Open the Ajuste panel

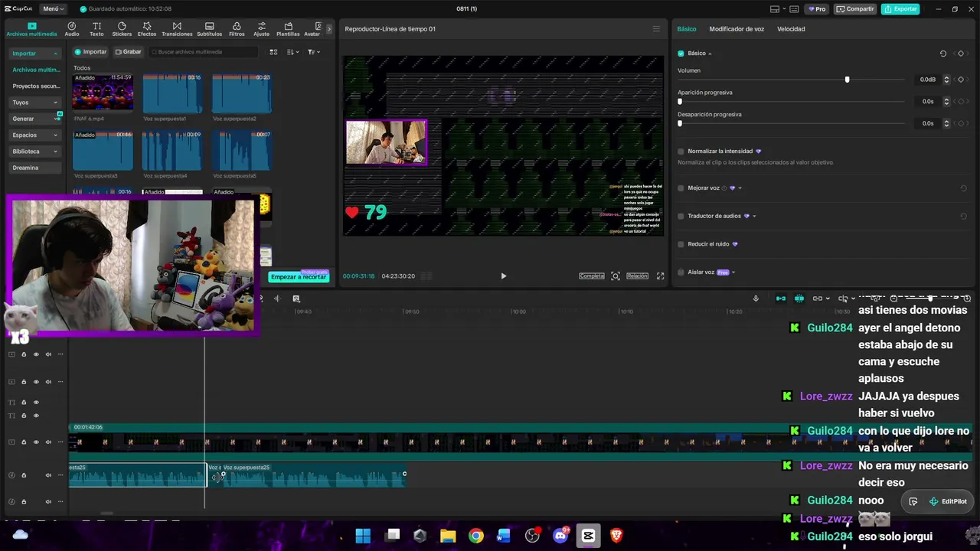coord(262,29)
